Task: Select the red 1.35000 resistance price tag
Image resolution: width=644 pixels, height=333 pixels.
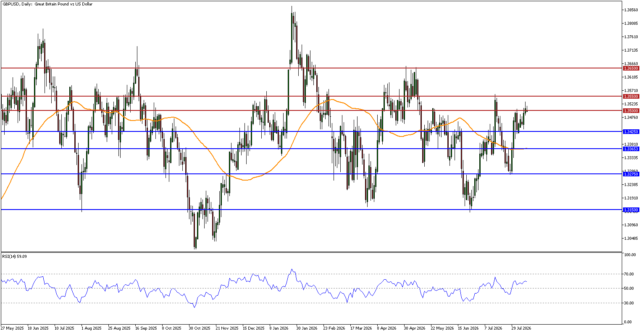Action: [631, 111]
